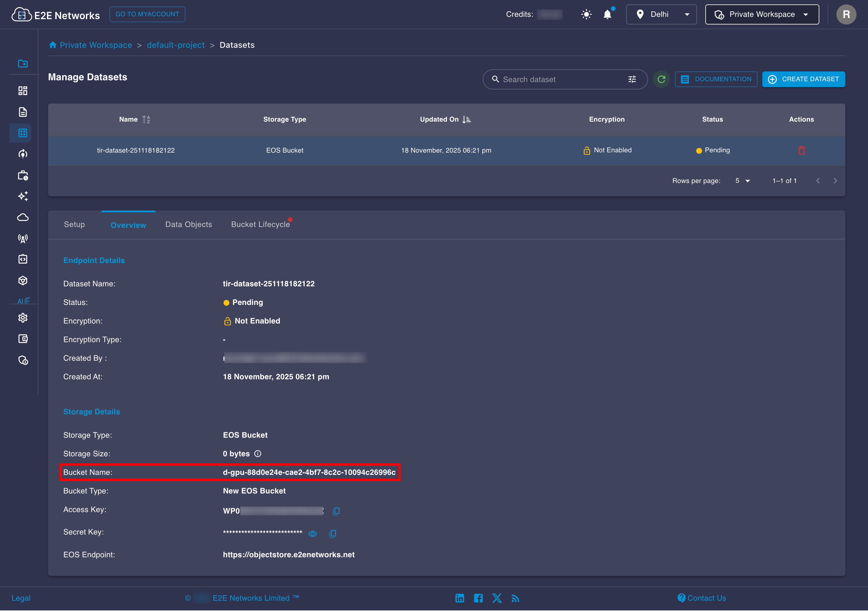Sort by Updated On column

466,120
